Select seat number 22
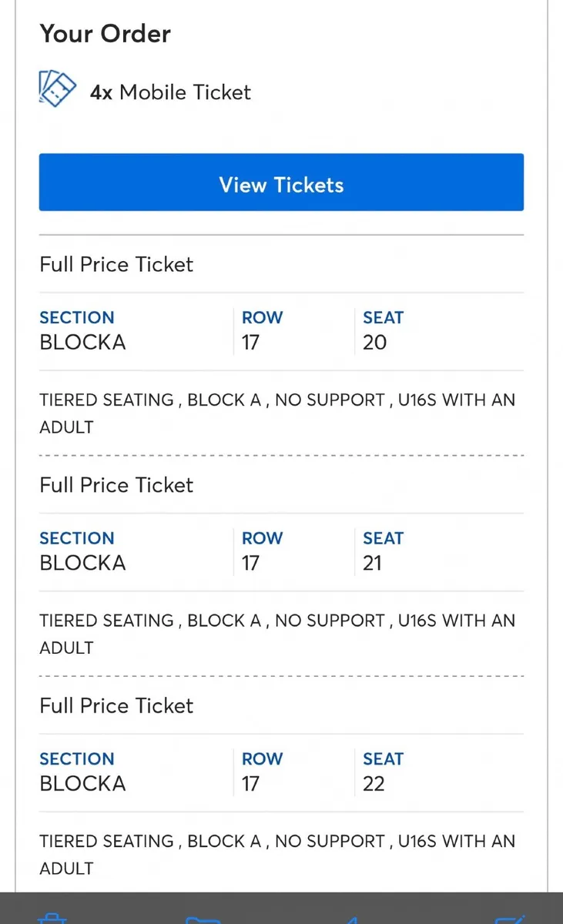Screen dimensions: 563x924 [x=374, y=783]
